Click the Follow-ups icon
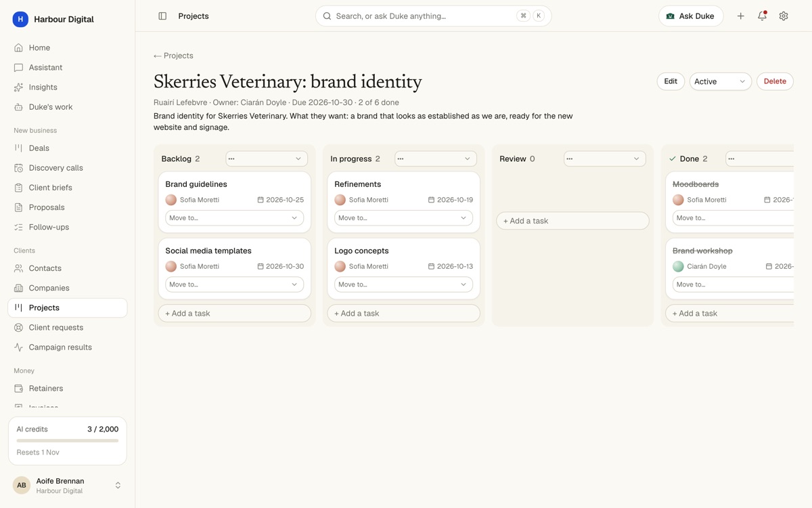The image size is (812, 508). point(18,227)
